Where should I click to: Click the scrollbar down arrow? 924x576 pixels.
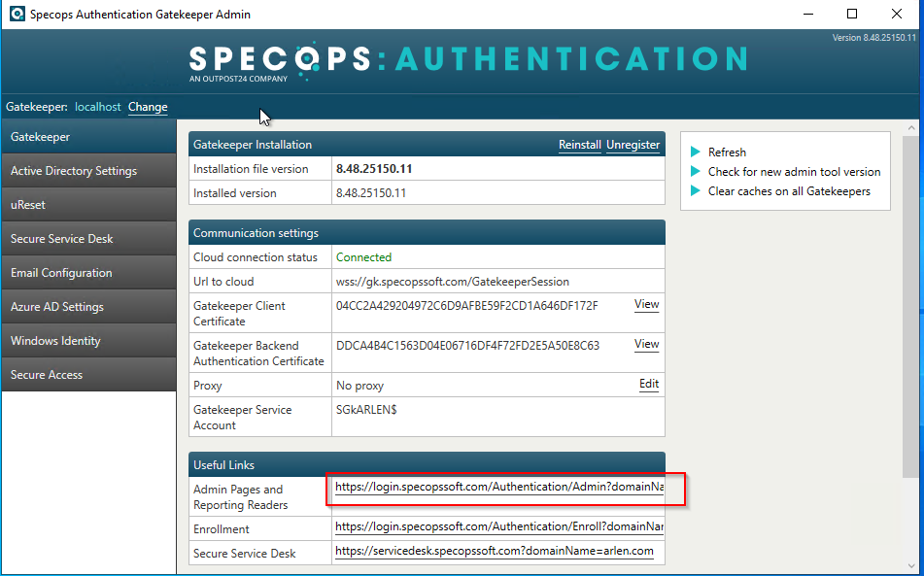point(911,566)
